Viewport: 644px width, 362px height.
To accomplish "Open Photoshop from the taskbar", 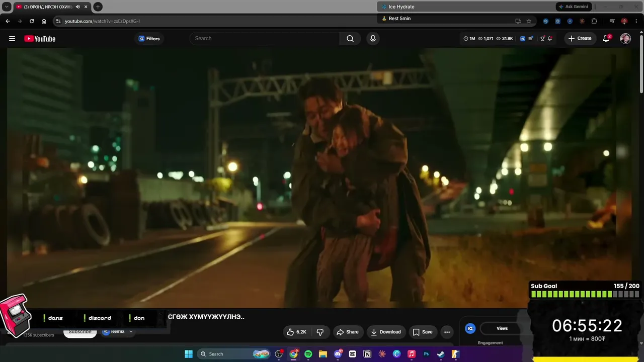I will pyautogui.click(x=426, y=354).
